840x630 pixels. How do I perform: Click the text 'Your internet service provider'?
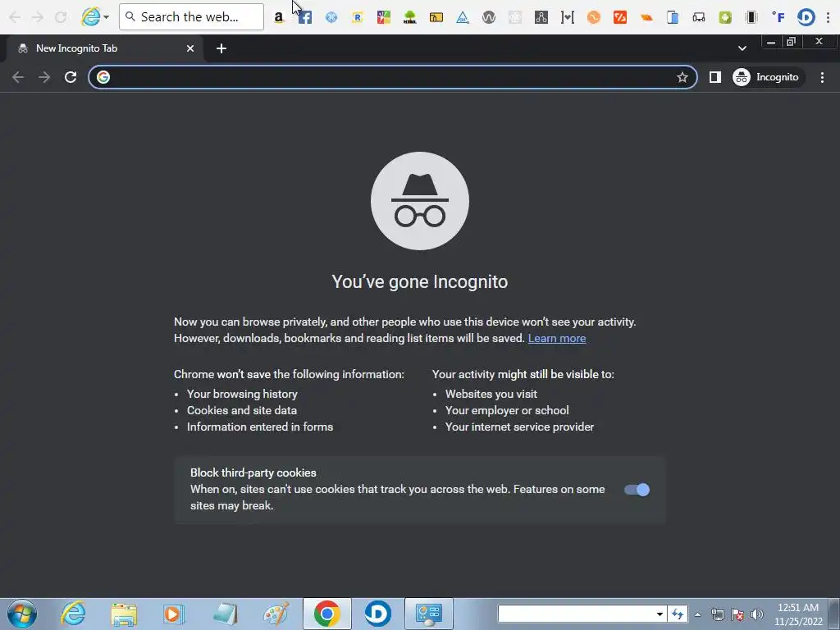pyautogui.click(x=519, y=427)
